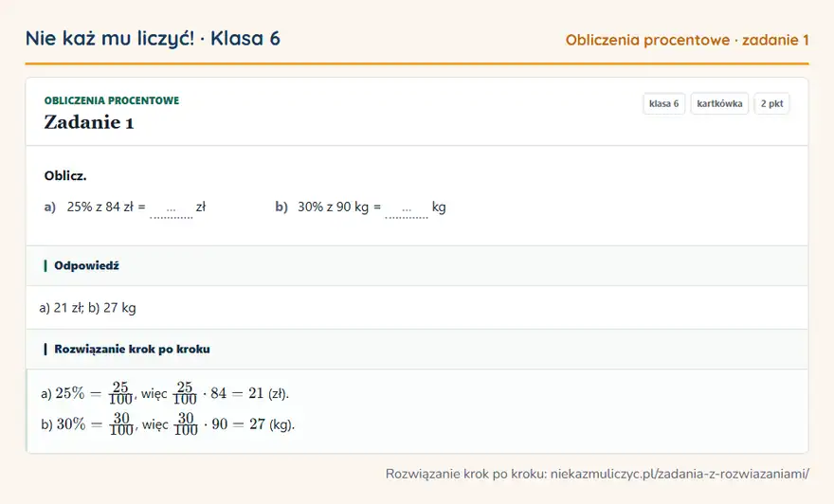
Task: Click the '30% z 90 kg =' expression
Action: [339, 207]
